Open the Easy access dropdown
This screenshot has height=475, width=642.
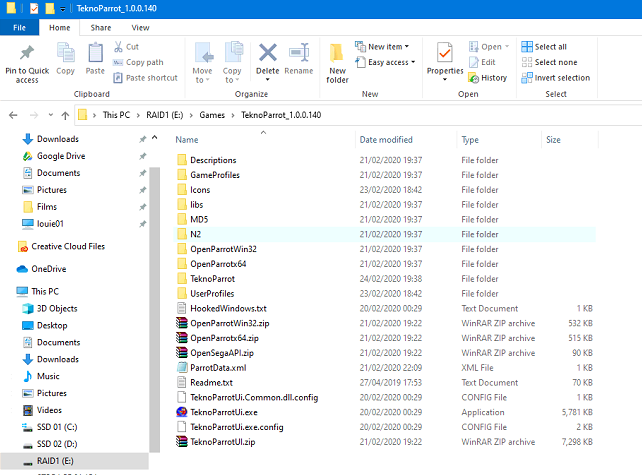coord(385,62)
